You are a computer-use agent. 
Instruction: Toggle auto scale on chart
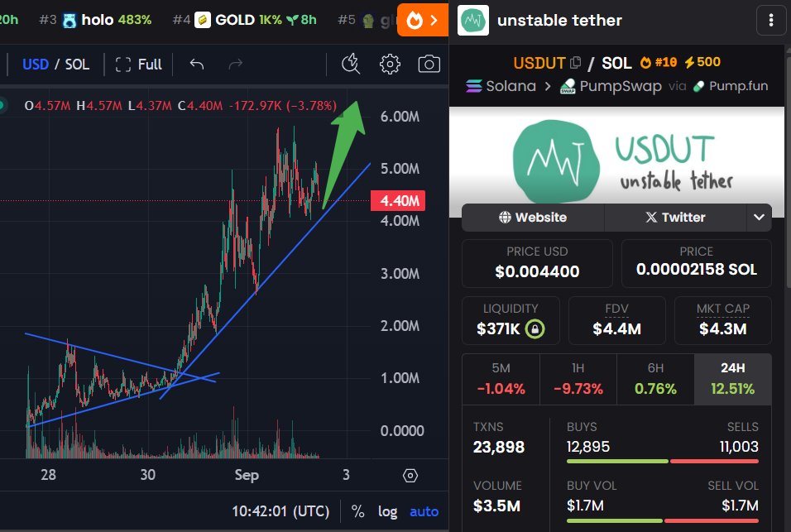pos(424,512)
